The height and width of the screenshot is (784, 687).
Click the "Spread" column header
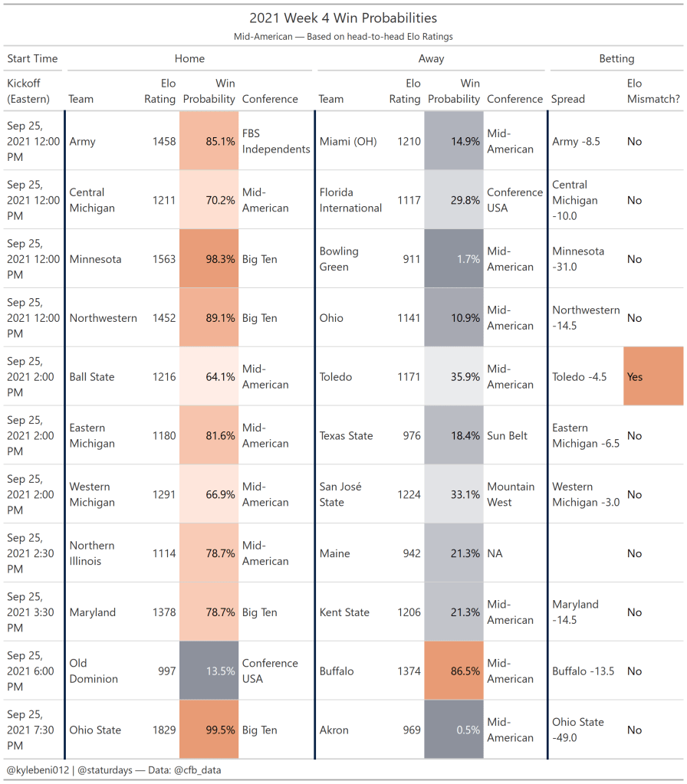click(568, 99)
